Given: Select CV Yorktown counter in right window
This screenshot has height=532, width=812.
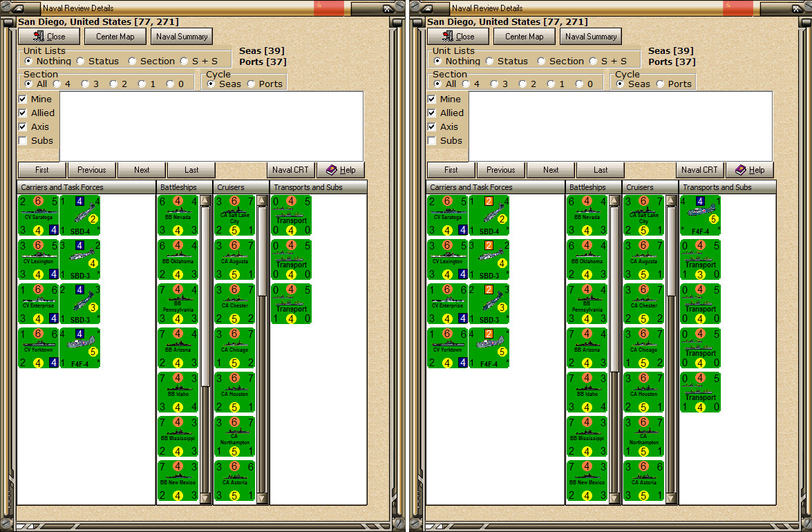Looking at the screenshot, I should (x=447, y=348).
